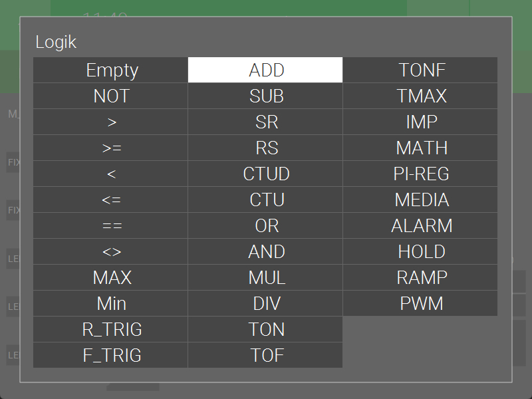The width and height of the screenshot is (532, 399).
Task: Pick the ALARM block
Action: pos(420,225)
